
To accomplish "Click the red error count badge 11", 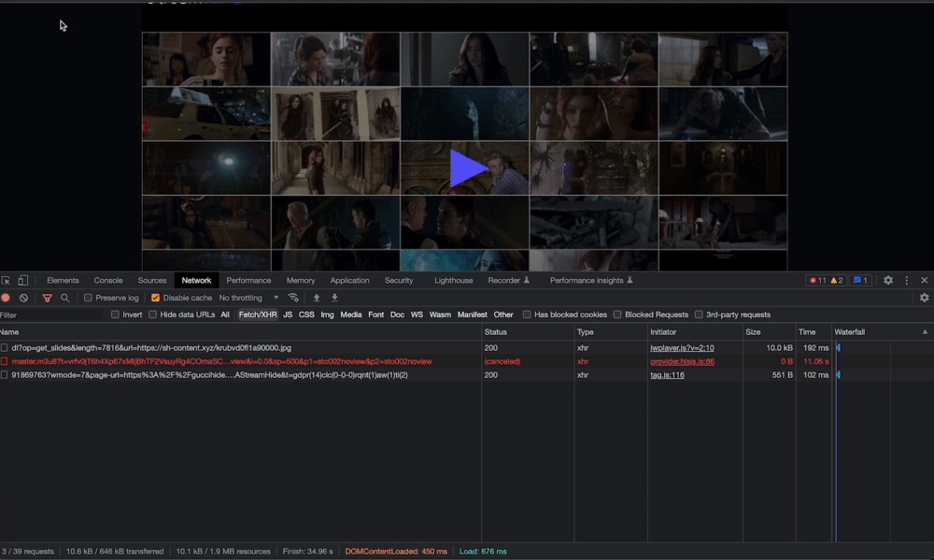I will [x=818, y=280].
